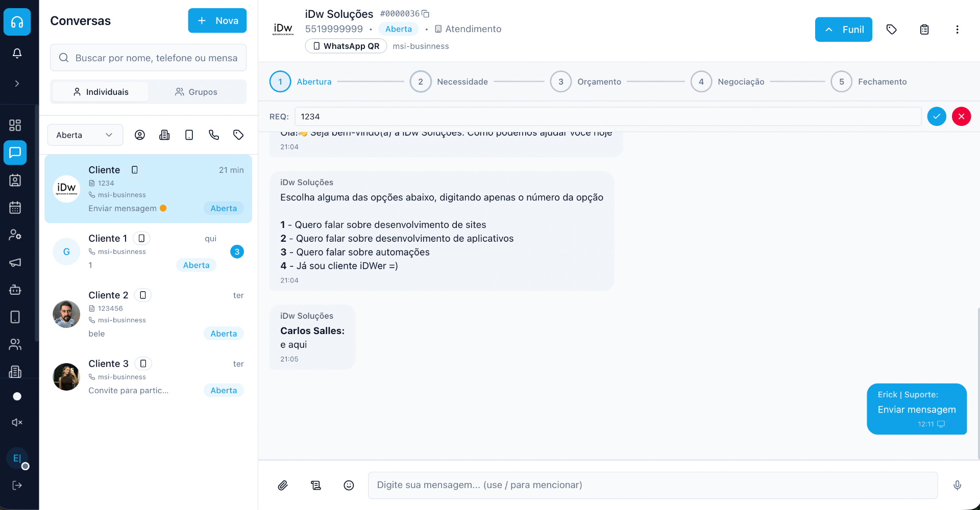Confirm the REQ value with the blue check
Screen dimensions: 980x510
click(937, 116)
